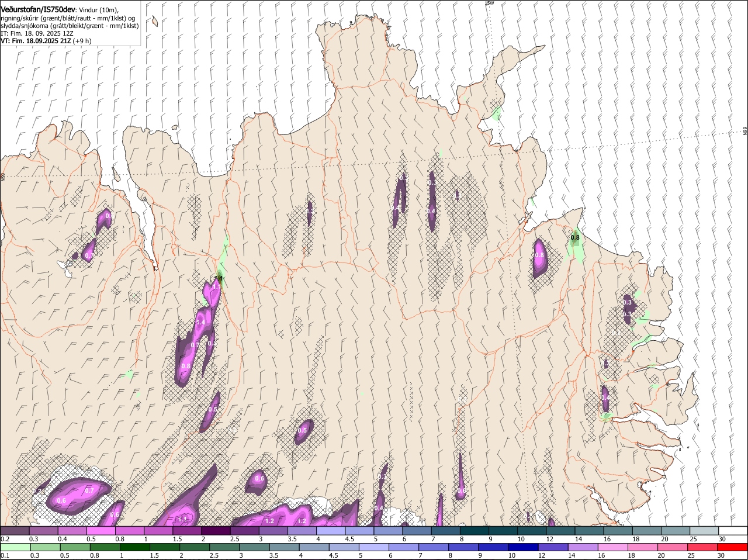Pick the white upper legend swatch above 30
Viewport: 748px width, 560px height.
pos(733,531)
